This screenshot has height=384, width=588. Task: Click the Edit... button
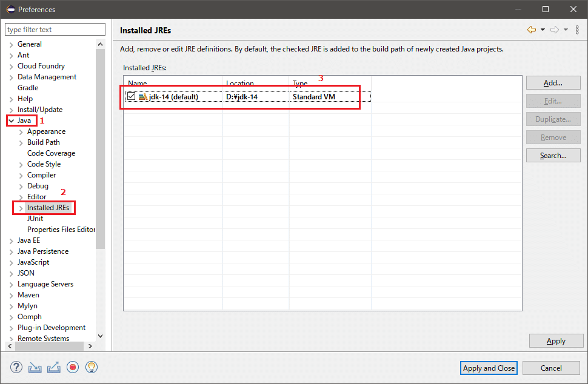[x=553, y=101]
